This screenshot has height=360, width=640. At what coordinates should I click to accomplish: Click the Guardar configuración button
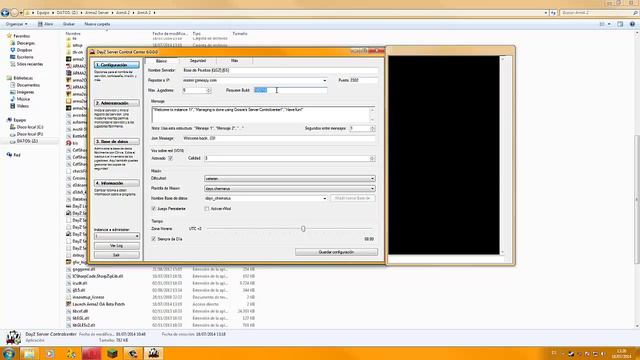coord(336,252)
